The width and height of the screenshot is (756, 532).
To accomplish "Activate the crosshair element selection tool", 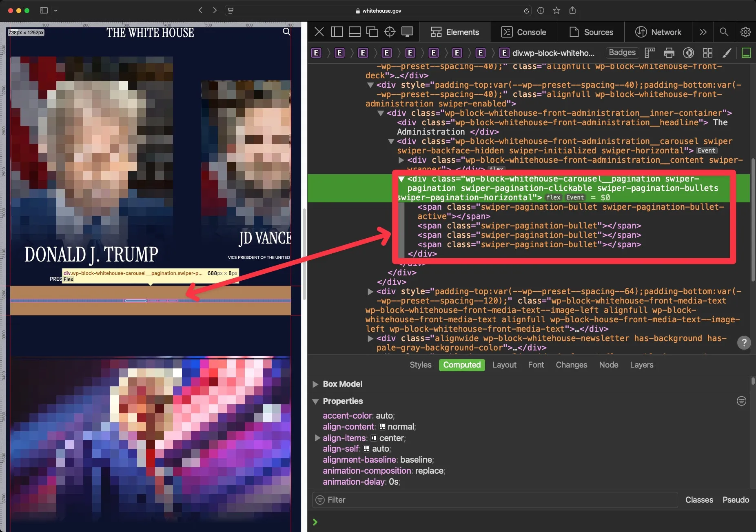I will [390, 32].
